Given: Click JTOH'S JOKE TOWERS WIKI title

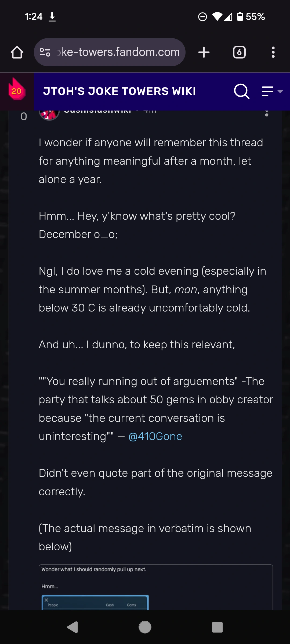Looking at the screenshot, I should [x=119, y=92].
